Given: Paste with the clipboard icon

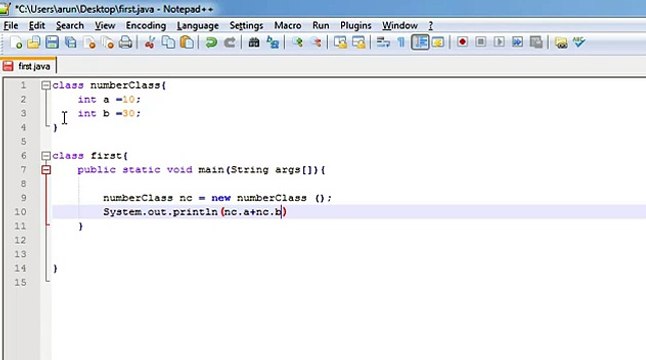Looking at the screenshot, I should tap(187, 42).
